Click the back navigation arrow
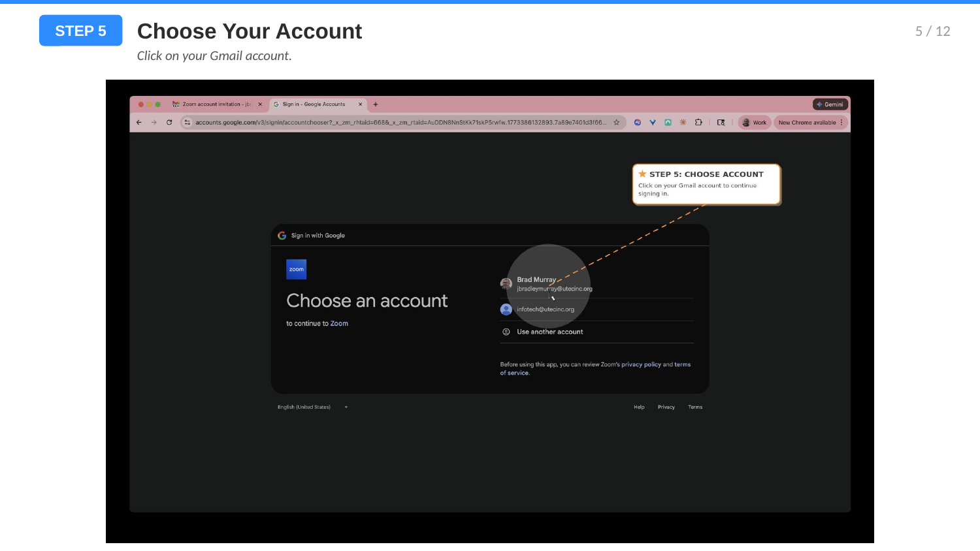 [139, 122]
